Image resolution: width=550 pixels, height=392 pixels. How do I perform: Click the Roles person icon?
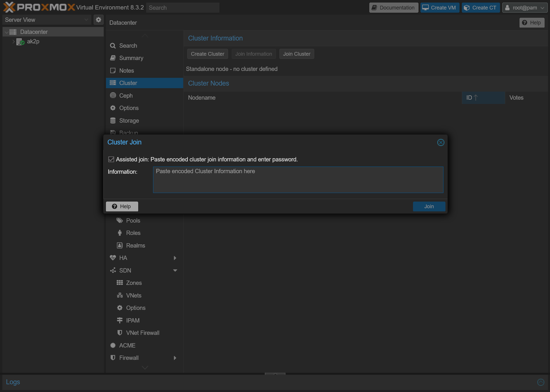120,233
